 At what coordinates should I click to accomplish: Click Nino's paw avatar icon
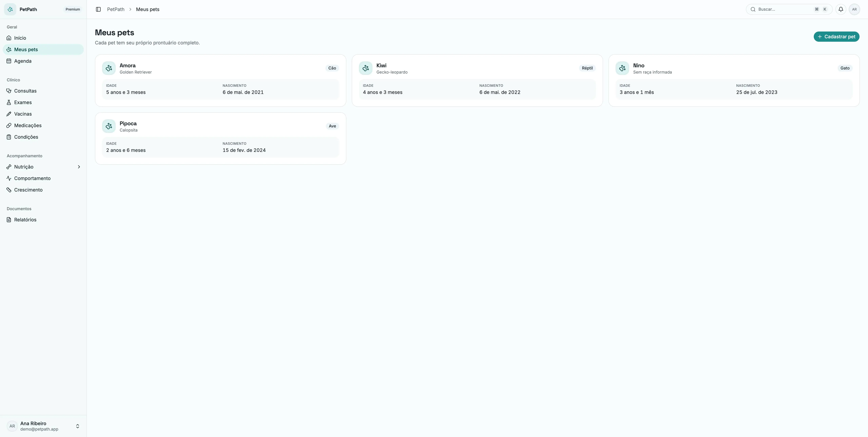coord(622,68)
